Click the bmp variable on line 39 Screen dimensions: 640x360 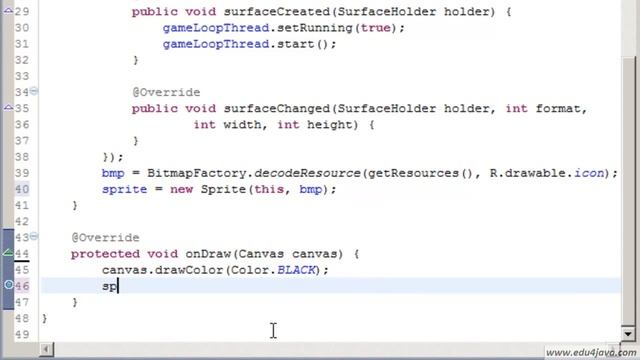[113, 173]
